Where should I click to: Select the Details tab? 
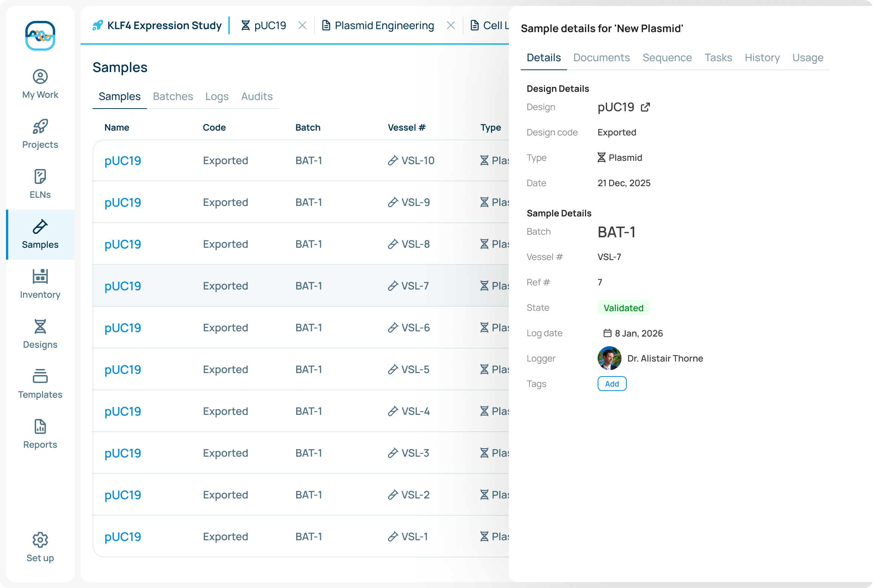(x=544, y=57)
